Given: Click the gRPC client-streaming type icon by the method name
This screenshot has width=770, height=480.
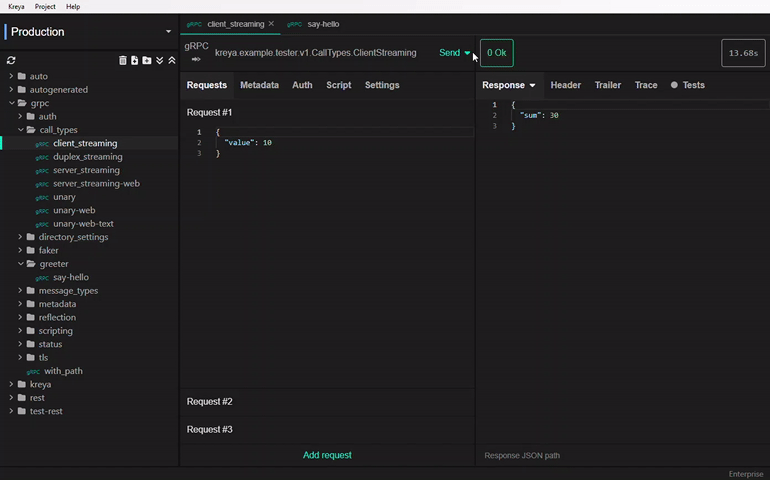Looking at the screenshot, I should pyautogui.click(x=196, y=59).
